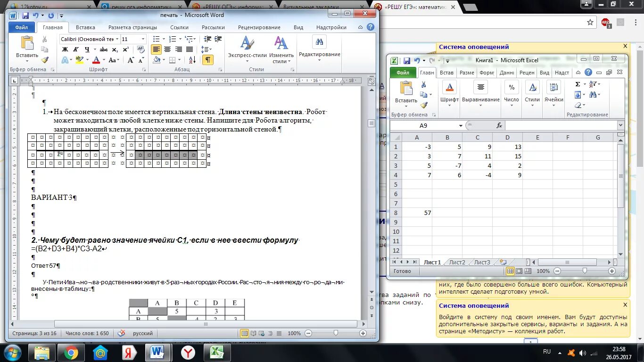Open Word Help question mark
644x362 pixels.
coord(371,27)
